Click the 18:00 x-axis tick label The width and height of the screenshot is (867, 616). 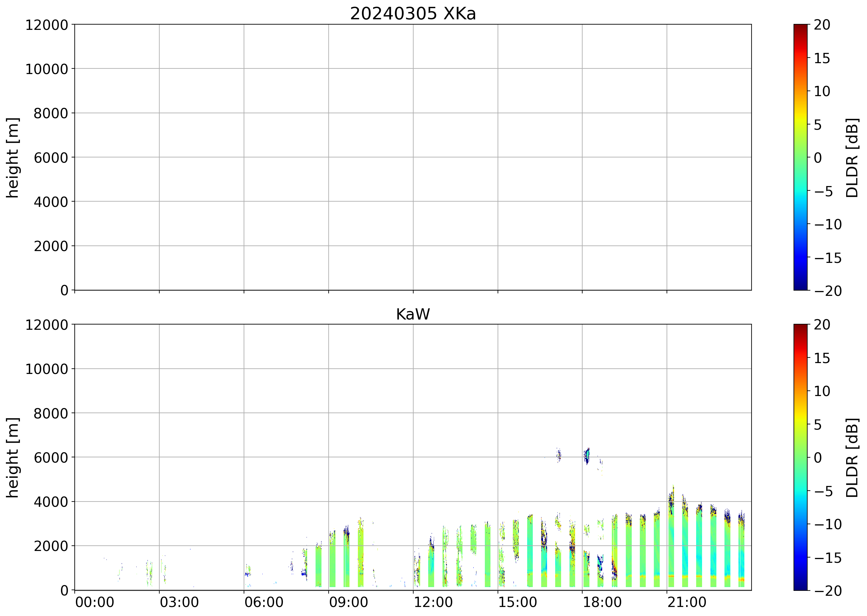pos(602,602)
